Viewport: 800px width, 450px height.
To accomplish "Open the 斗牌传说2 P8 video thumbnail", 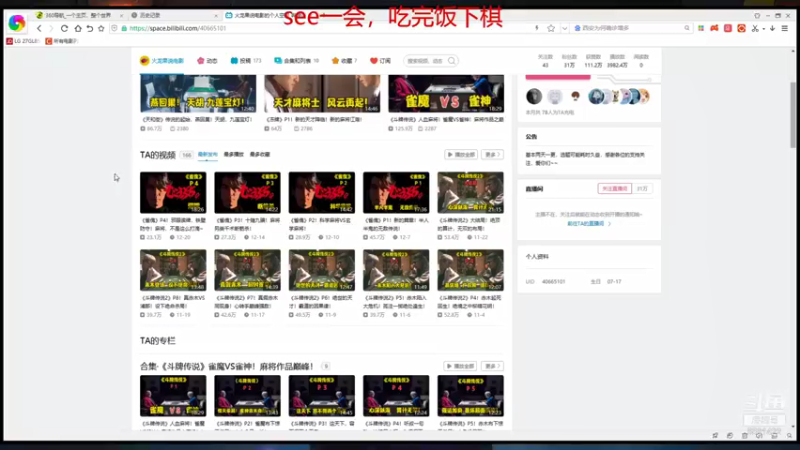I will click(173, 270).
